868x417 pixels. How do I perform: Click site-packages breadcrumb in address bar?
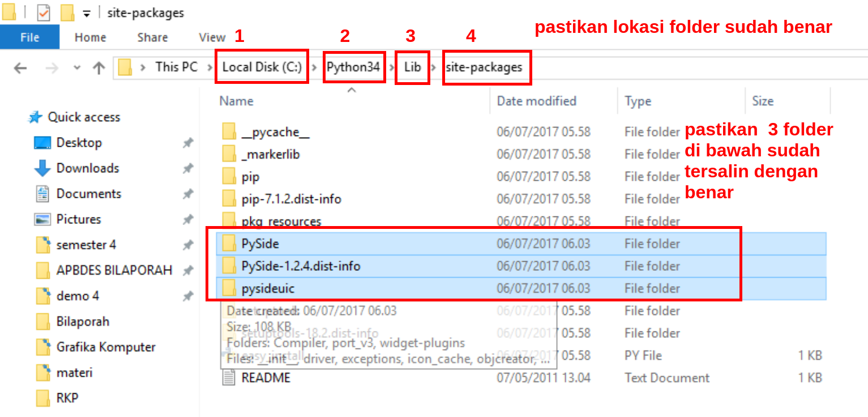(x=484, y=67)
